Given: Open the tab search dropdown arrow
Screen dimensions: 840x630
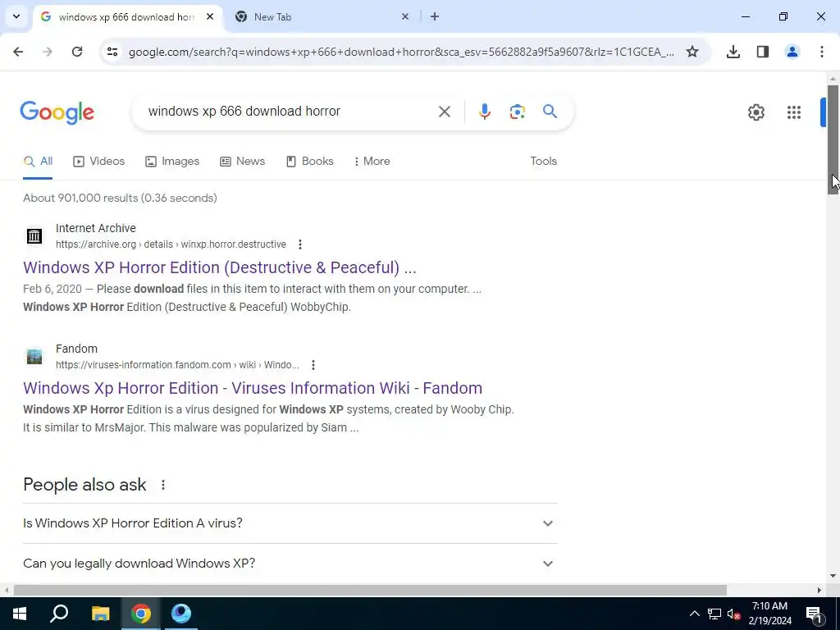Looking at the screenshot, I should pos(16,16).
